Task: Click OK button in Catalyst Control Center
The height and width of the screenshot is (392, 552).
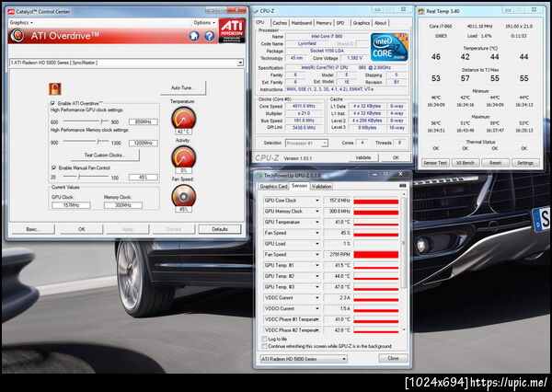Action: [82, 229]
